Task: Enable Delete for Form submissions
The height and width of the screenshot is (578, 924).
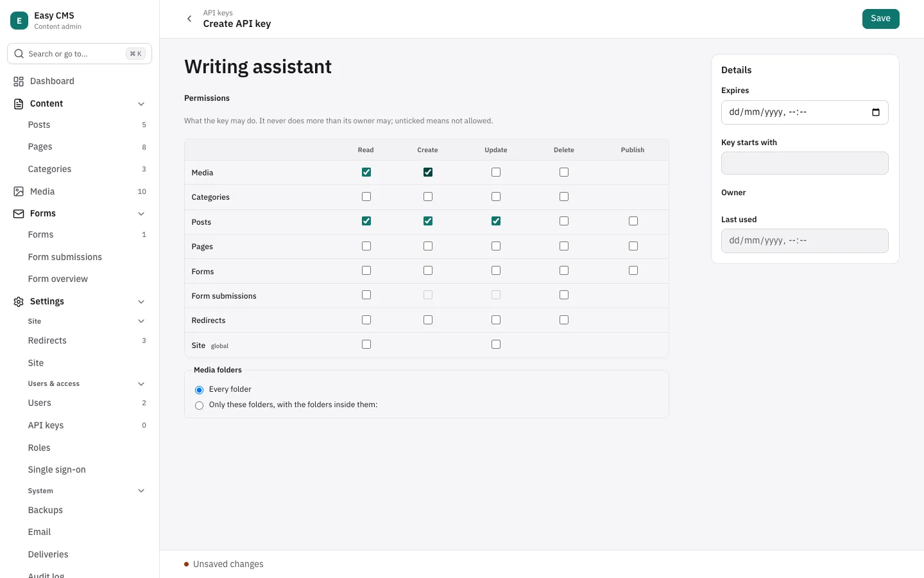Action: point(564,295)
